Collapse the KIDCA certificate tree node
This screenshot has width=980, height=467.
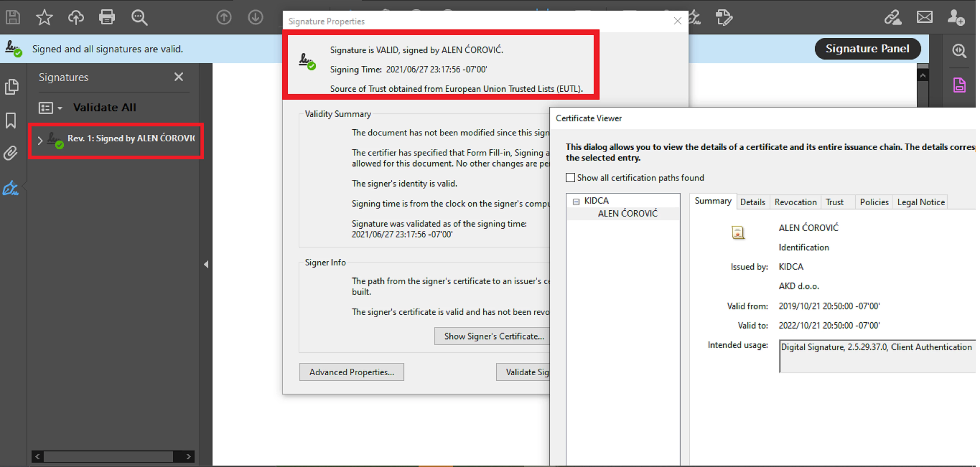(576, 202)
